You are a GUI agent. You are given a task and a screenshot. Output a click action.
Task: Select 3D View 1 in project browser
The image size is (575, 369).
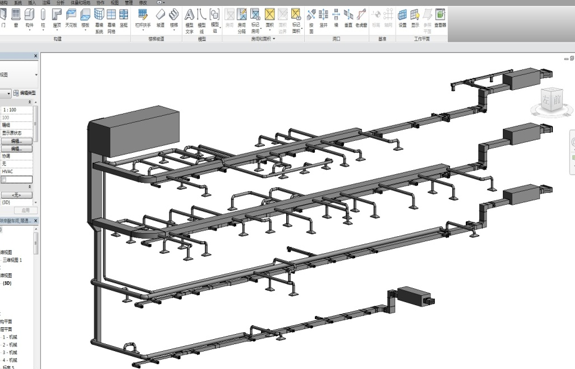[13, 260]
